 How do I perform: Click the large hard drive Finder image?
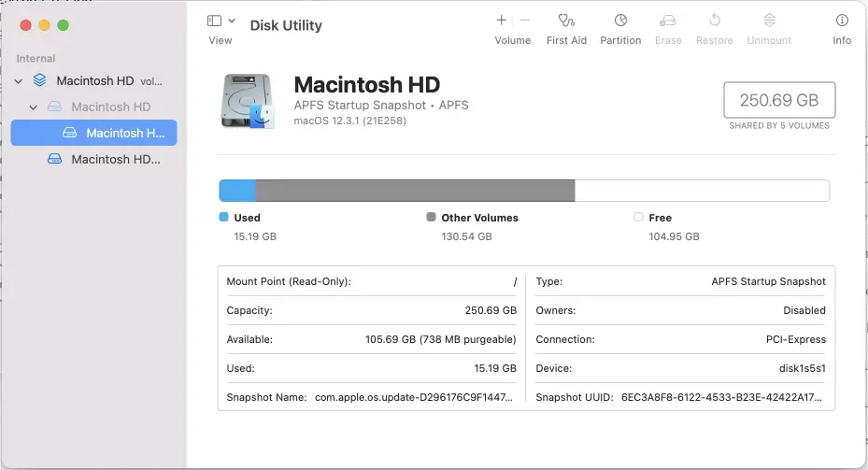tap(248, 101)
